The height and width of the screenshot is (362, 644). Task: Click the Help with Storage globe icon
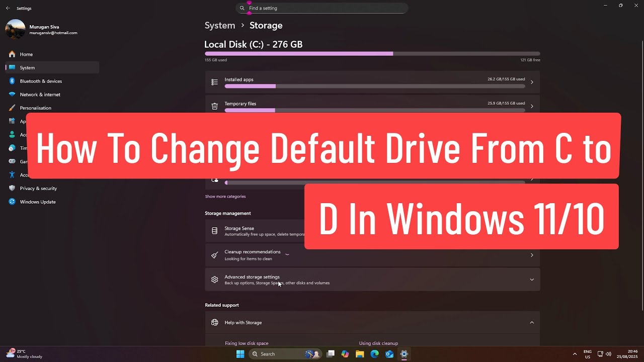pos(214,322)
